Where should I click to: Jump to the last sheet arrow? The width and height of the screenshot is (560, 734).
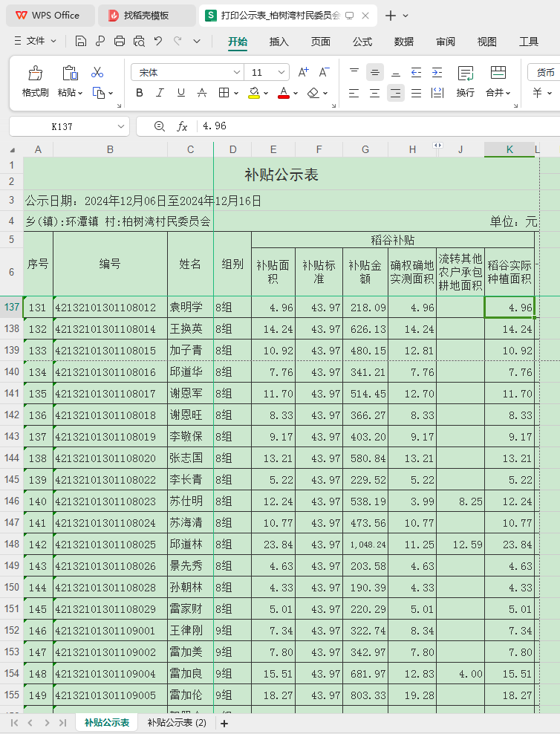tap(62, 724)
